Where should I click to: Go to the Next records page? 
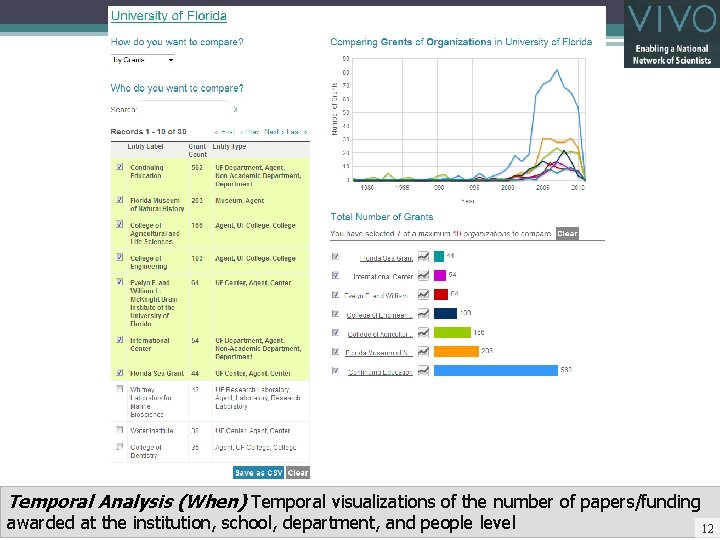click(273, 132)
